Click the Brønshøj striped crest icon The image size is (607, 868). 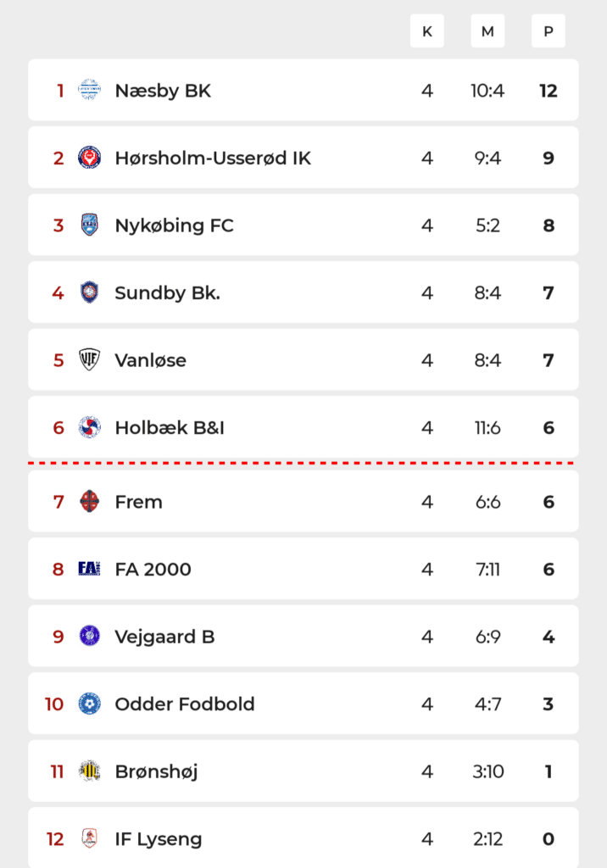89,771
